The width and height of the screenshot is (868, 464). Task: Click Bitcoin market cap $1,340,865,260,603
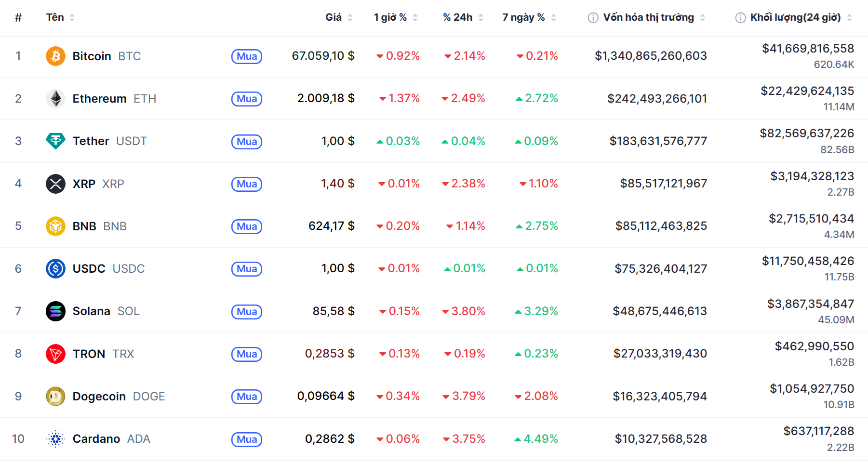651,56
